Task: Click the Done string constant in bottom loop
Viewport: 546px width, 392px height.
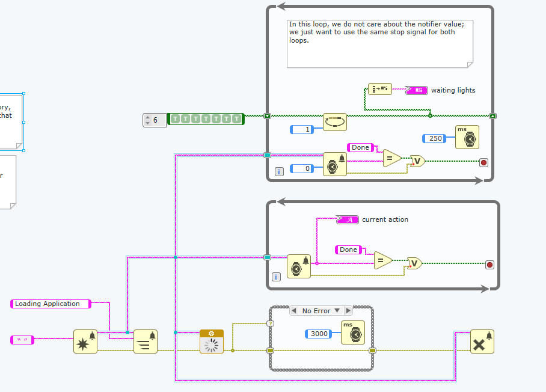Action: (x=348, y=250)
